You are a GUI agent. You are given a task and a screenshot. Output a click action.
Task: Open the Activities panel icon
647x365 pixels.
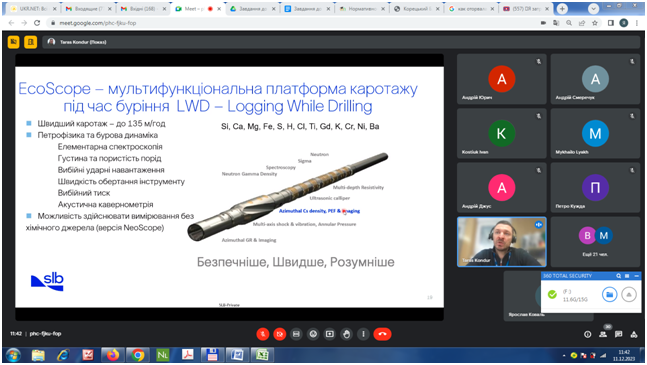[634, 334]
